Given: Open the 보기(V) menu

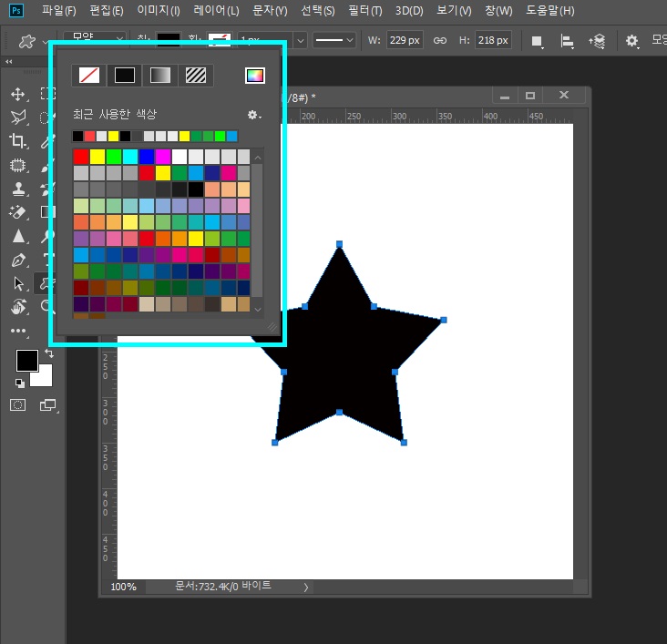Looking at the screenshot, I should pos(454,10).
